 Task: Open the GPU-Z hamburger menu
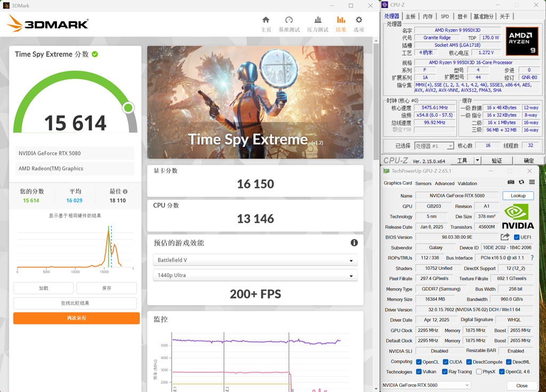(532, 182)
